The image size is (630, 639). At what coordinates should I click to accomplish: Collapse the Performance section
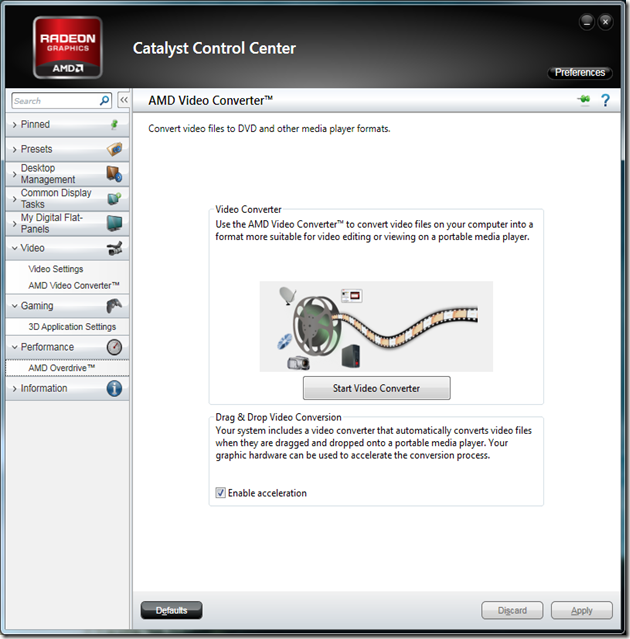click(68, 347)
